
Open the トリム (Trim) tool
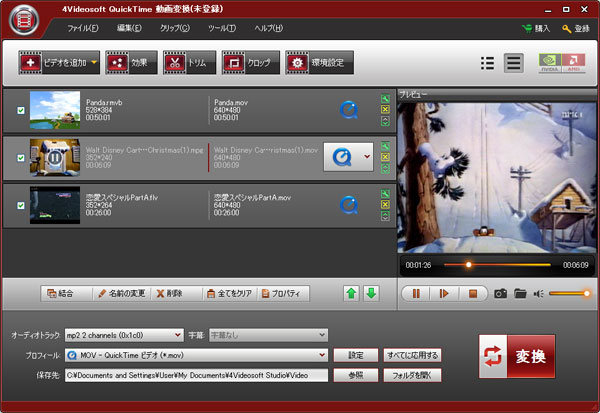[189, 62]
